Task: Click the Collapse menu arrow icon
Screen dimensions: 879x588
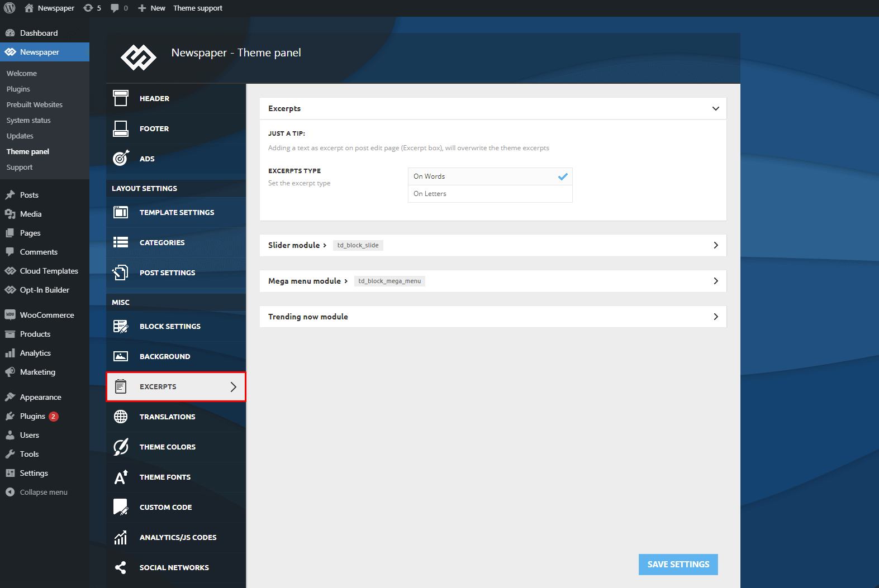Action: click(10, 492)
